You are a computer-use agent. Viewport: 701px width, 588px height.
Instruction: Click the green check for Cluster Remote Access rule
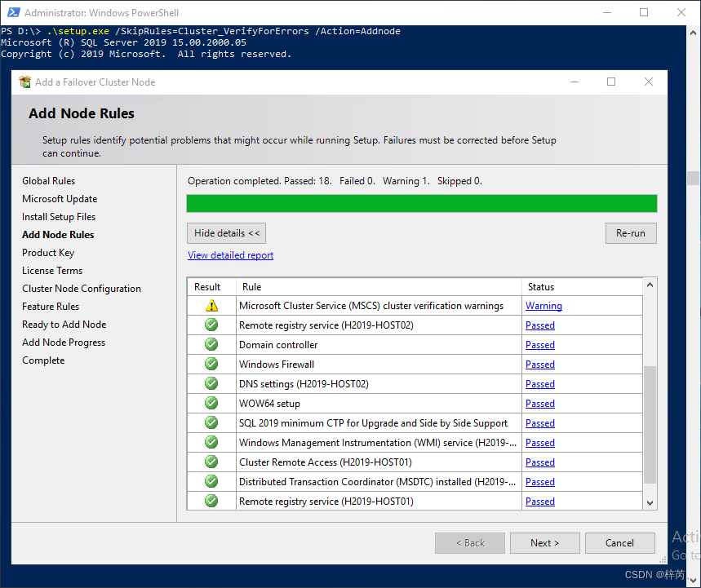point(211,462)
